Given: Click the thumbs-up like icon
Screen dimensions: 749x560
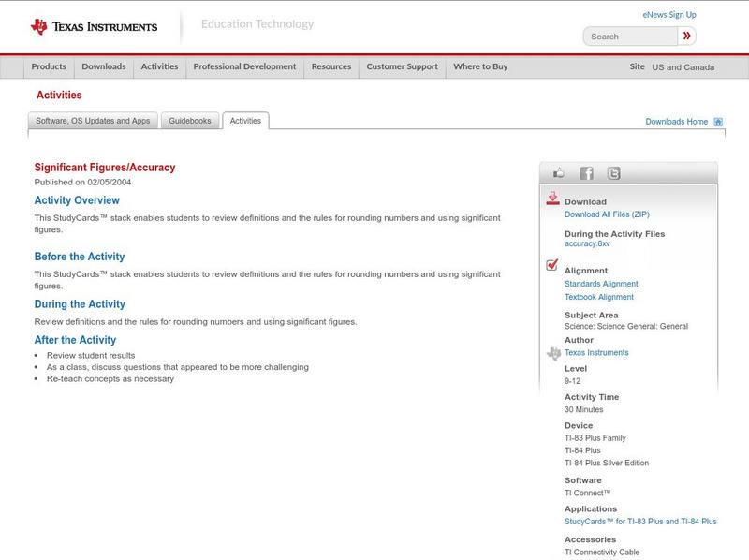Looking at the screenshot, I should (x=559, y=173).
